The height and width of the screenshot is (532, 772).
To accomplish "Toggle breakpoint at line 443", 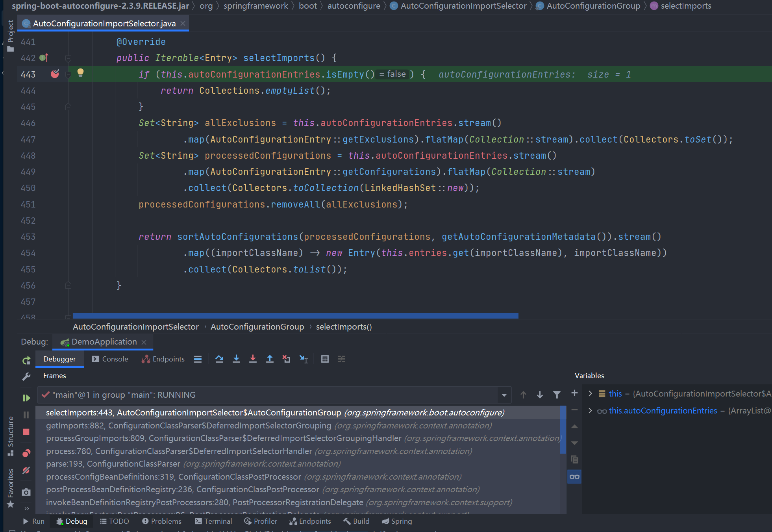I will (x=55, y=74).
